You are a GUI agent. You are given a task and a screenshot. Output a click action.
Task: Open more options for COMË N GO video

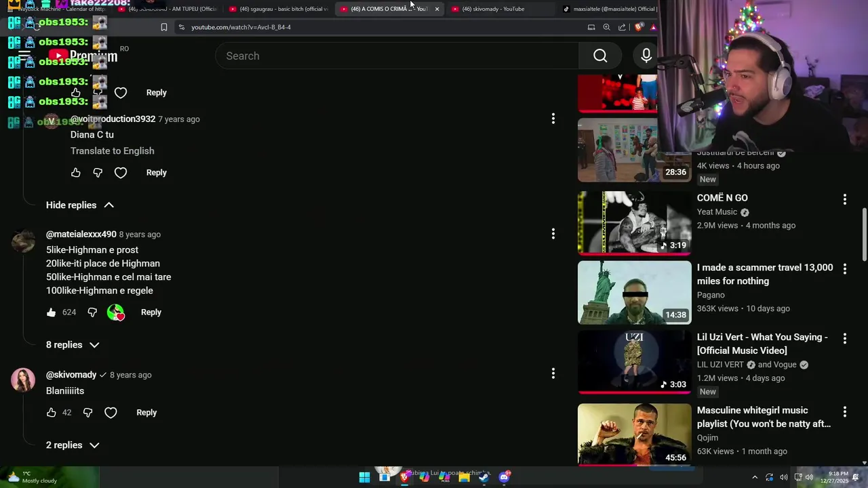click(x=845, y=199)
